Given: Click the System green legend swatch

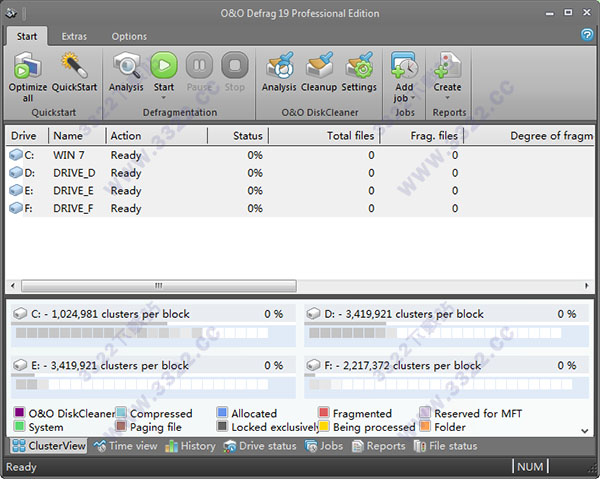Looking at the screenshot, I should point(19,426).
